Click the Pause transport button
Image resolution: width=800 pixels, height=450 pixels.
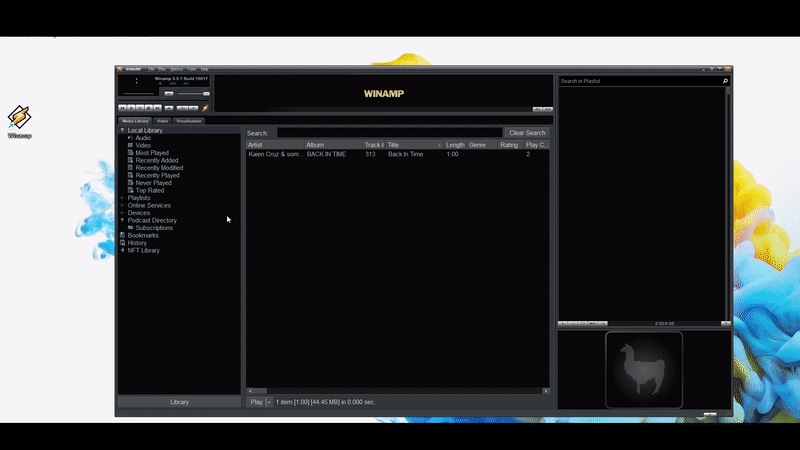click(140, 108)
